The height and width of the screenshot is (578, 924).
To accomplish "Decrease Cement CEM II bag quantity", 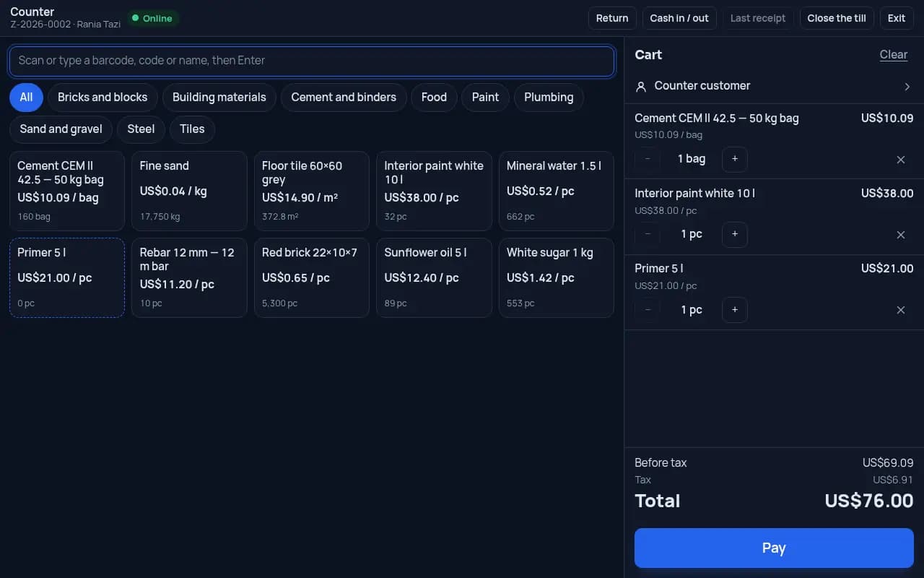I will click(648, 159).
